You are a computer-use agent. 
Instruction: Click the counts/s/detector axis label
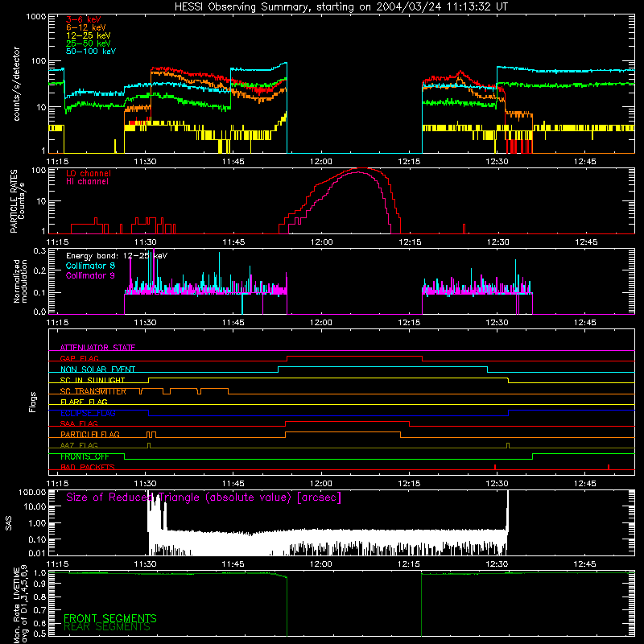point(16,84)
